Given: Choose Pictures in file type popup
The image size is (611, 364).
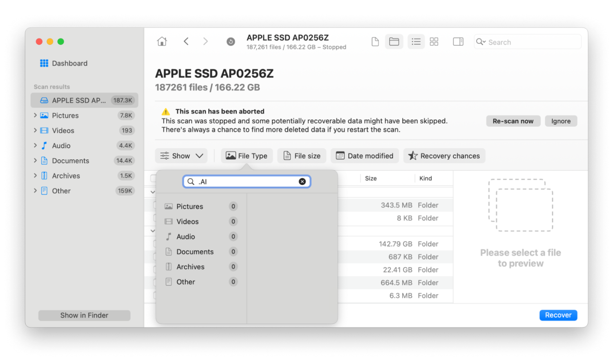Looking at the screenshot, I should (x=201, y=206).
